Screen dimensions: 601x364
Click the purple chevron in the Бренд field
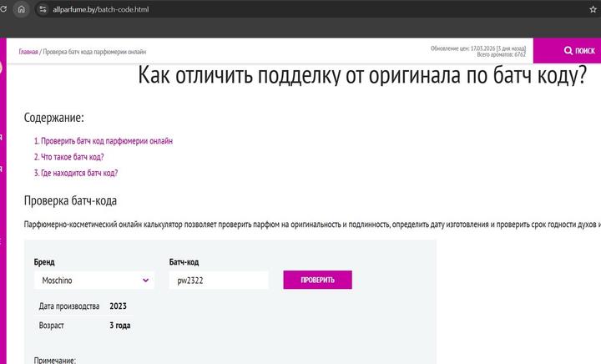(x=146, y=281)
